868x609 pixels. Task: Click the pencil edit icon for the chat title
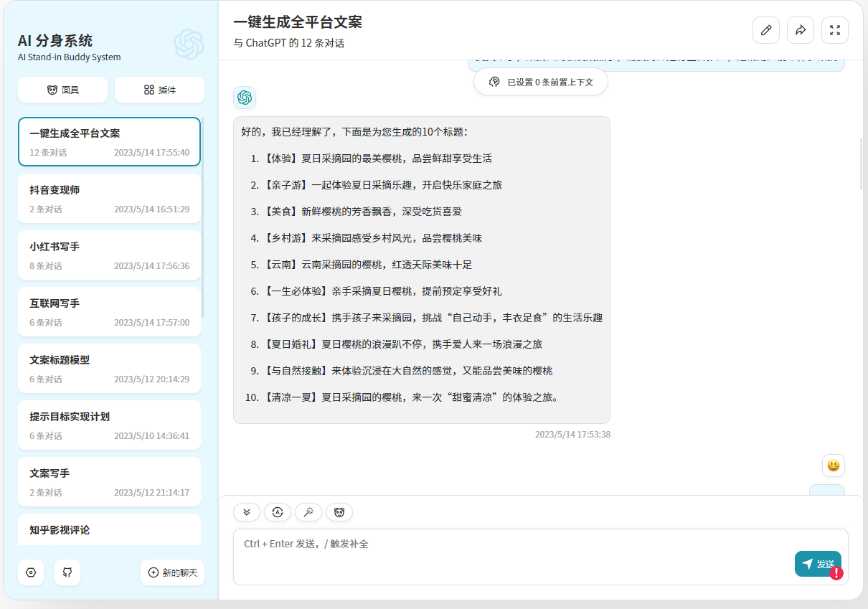(x=765, y=30)
